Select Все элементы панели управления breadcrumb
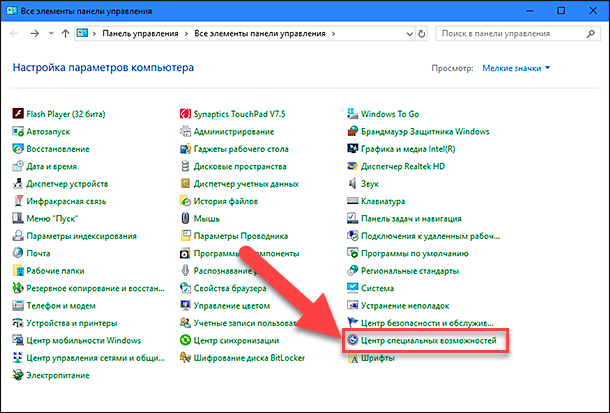 click(259, 34)
